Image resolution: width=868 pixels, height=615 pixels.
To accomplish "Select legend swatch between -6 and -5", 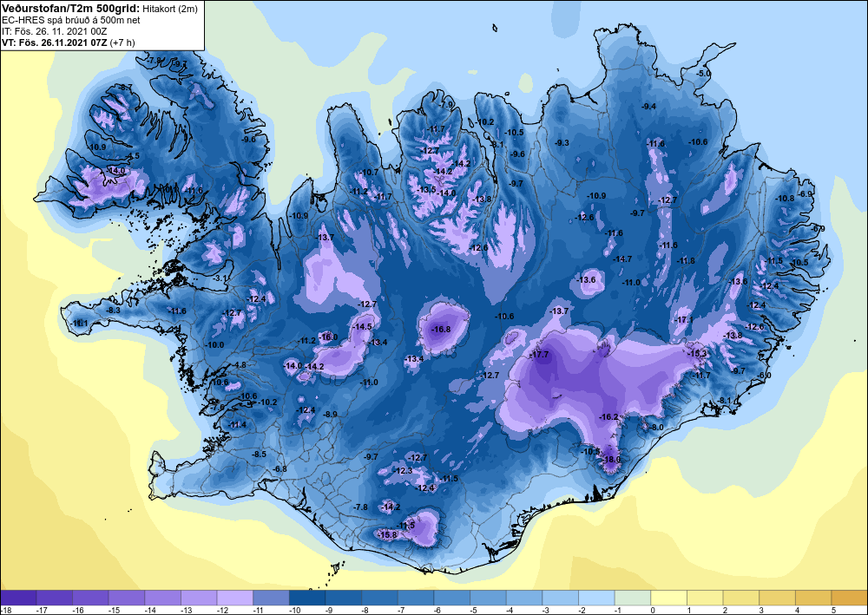I will [451, 598].
